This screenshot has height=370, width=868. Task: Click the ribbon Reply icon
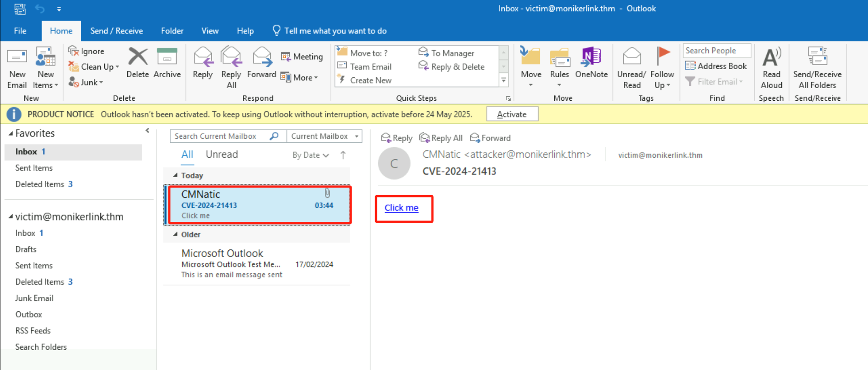pos(203,63)
